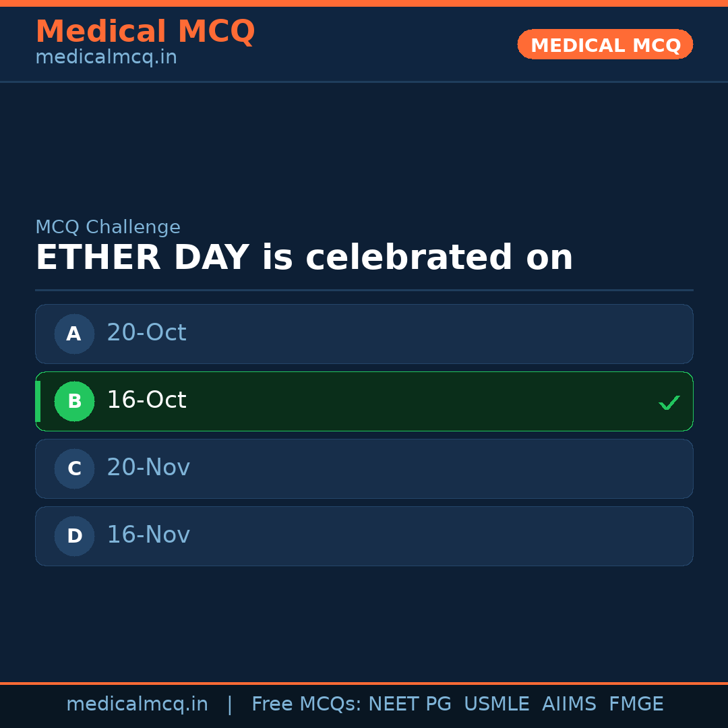
Task: Click the Medical MCQ header logo
Action: tap(146, 32)
